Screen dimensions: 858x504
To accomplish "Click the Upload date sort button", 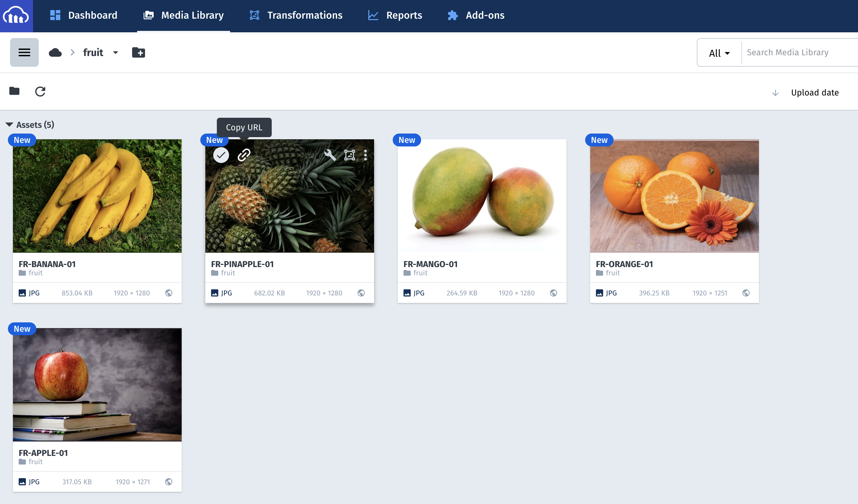I will coord(815,93).
